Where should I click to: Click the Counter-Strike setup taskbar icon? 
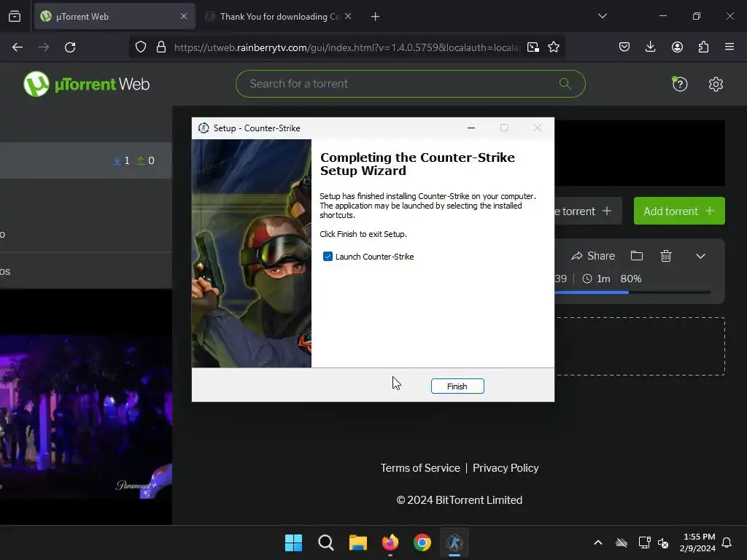454,542
